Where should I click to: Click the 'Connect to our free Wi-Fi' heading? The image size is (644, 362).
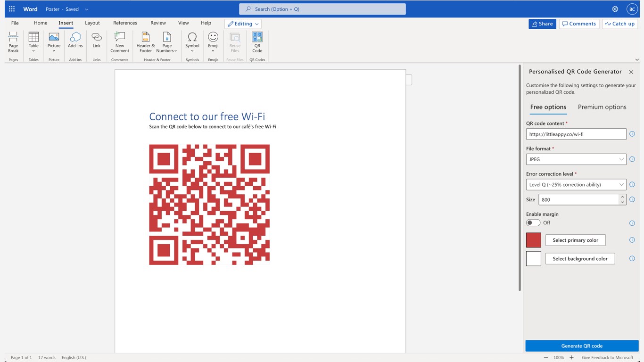click(x=207, y=116)
